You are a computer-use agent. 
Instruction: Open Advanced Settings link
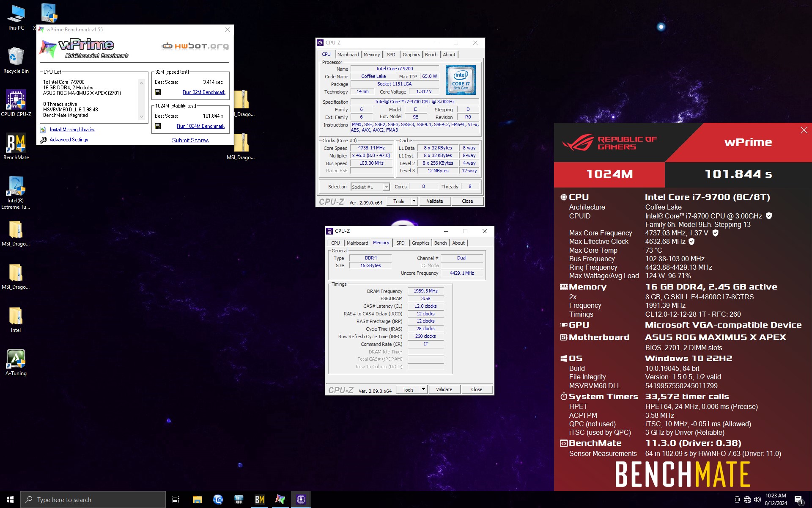tap(69, 140)
